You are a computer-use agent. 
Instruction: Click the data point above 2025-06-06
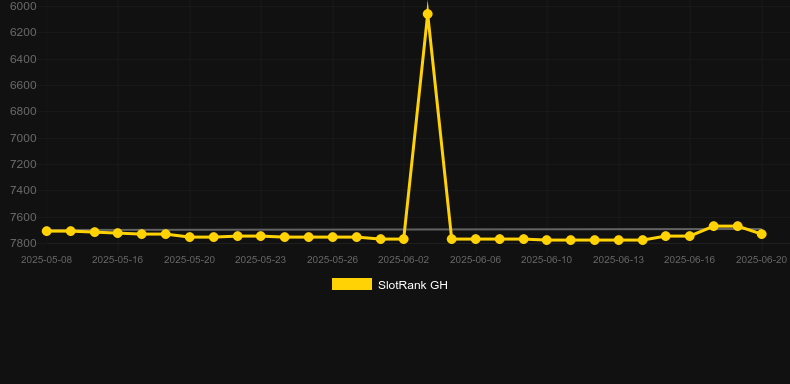pyautogui.click(x=476, y=239)
